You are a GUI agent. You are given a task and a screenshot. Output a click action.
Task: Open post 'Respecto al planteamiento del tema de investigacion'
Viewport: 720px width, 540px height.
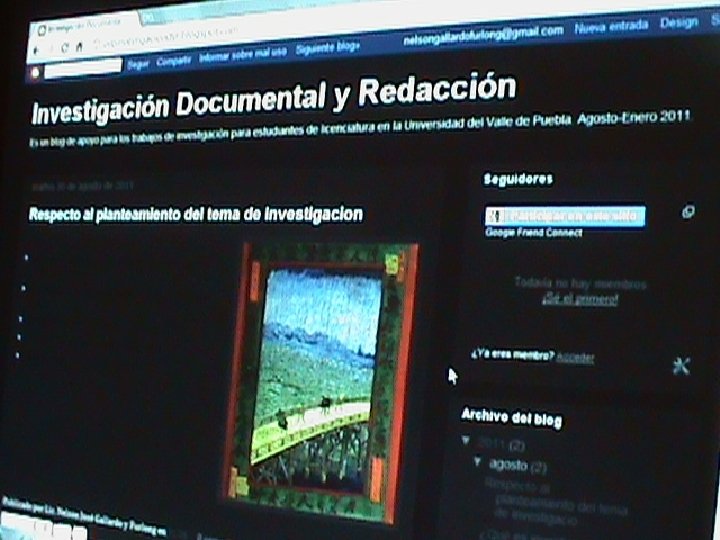tap(196, 214)
